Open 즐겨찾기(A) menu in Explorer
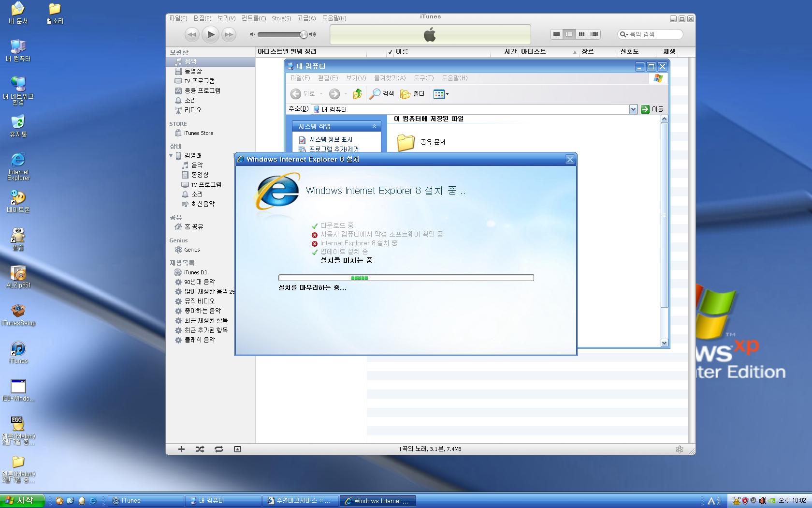Image resolution: width=812 pixels, height=508 pixels. 390,78
